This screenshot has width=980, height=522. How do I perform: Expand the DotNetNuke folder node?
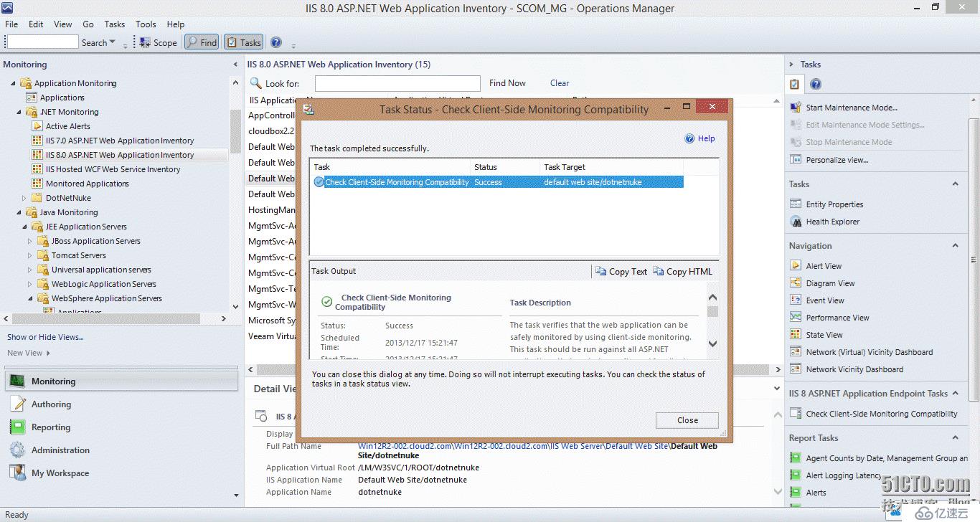tap(24, 198)
